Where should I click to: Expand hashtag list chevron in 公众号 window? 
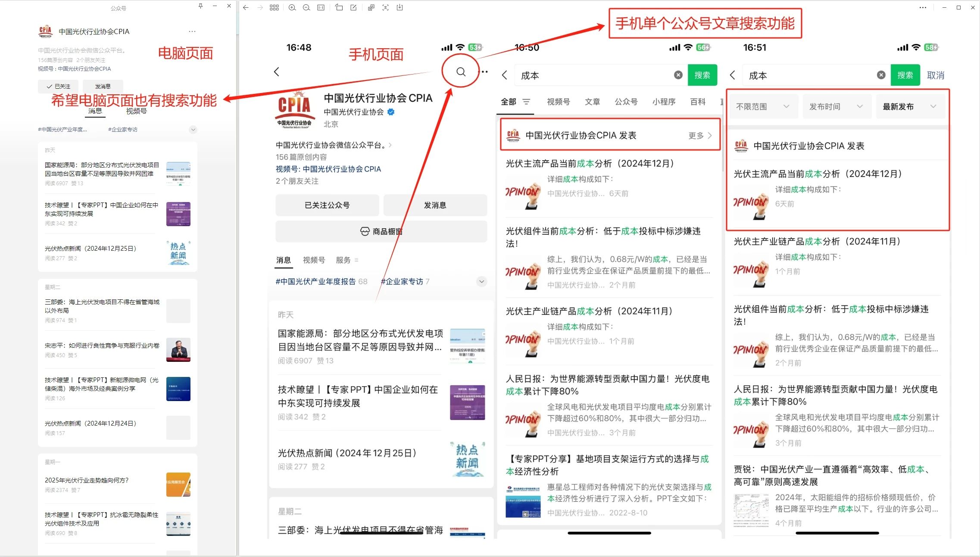pos(193,129)
